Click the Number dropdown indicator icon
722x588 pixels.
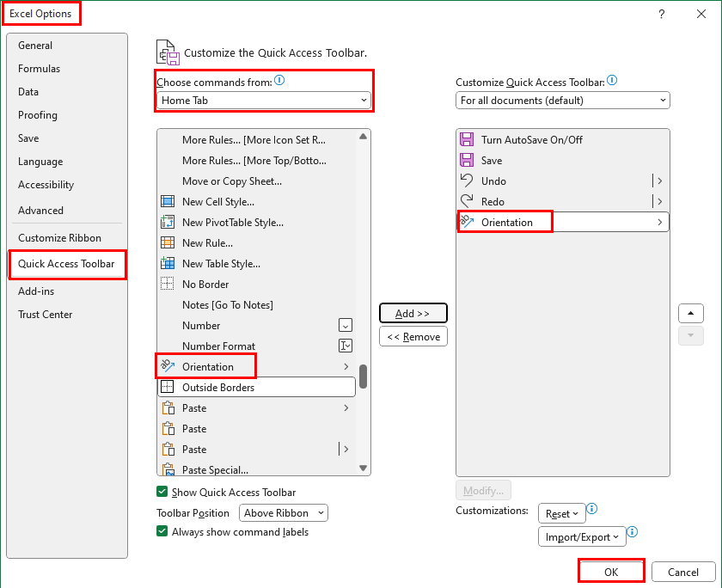point(346,325)
